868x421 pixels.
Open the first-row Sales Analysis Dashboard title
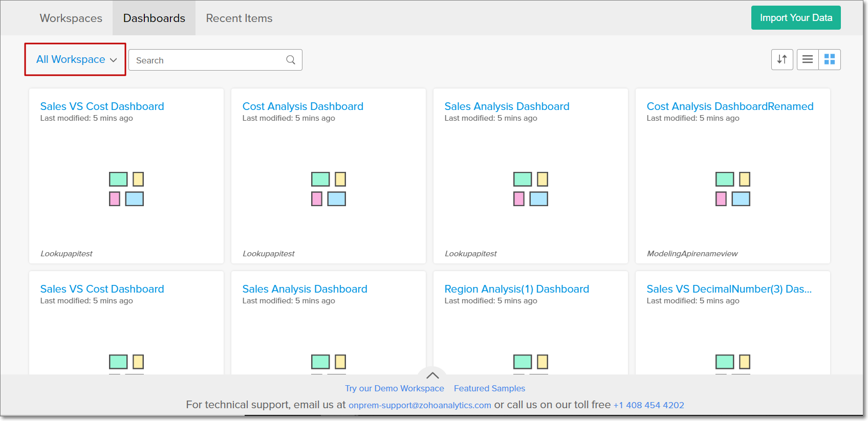click(x=507, y=106)
